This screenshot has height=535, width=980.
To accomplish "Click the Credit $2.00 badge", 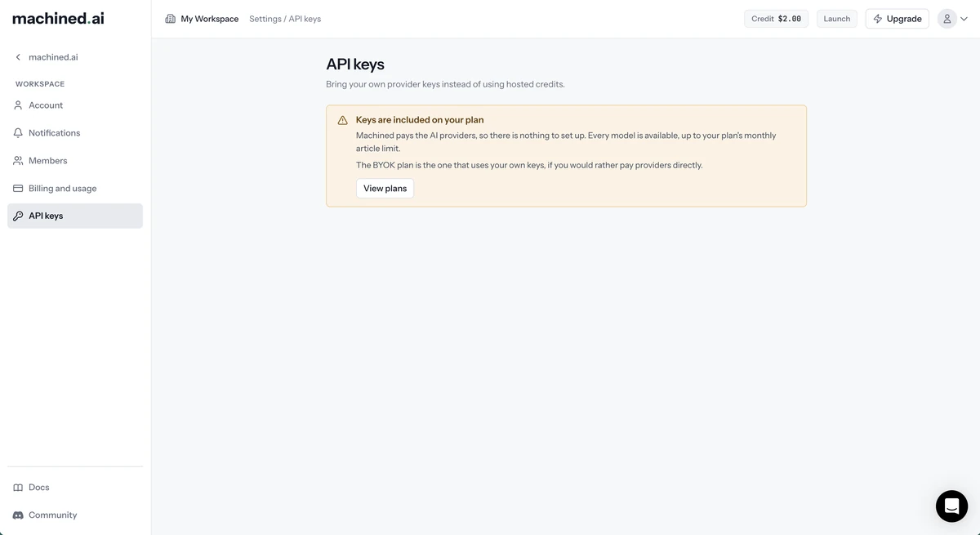I will click(x=777, y=19).
